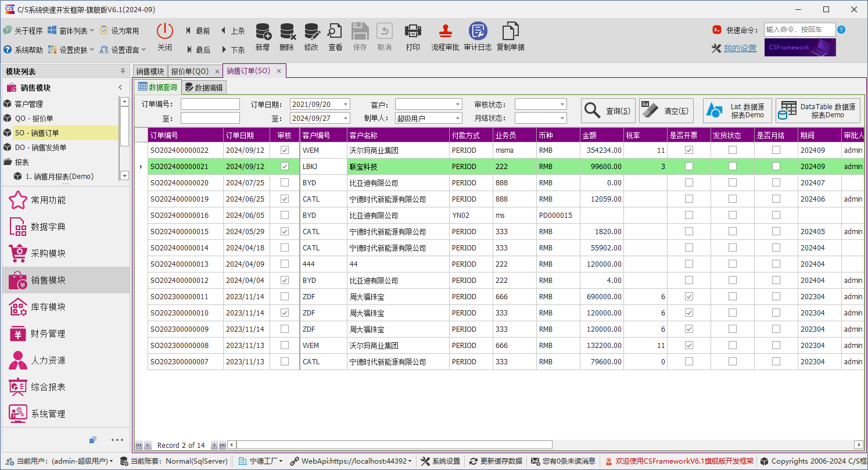Open the 制单人 超级用户 dropdown

click(458, 119)
